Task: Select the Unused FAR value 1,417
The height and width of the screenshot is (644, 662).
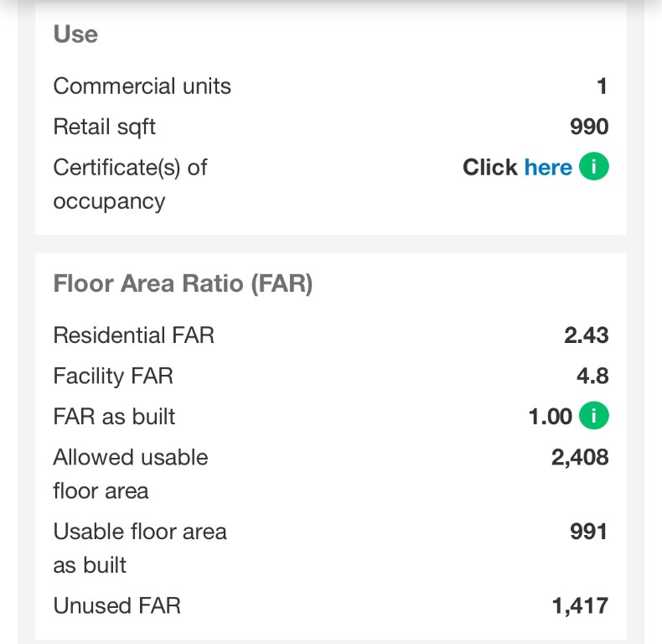Action: tap(580, 605)
